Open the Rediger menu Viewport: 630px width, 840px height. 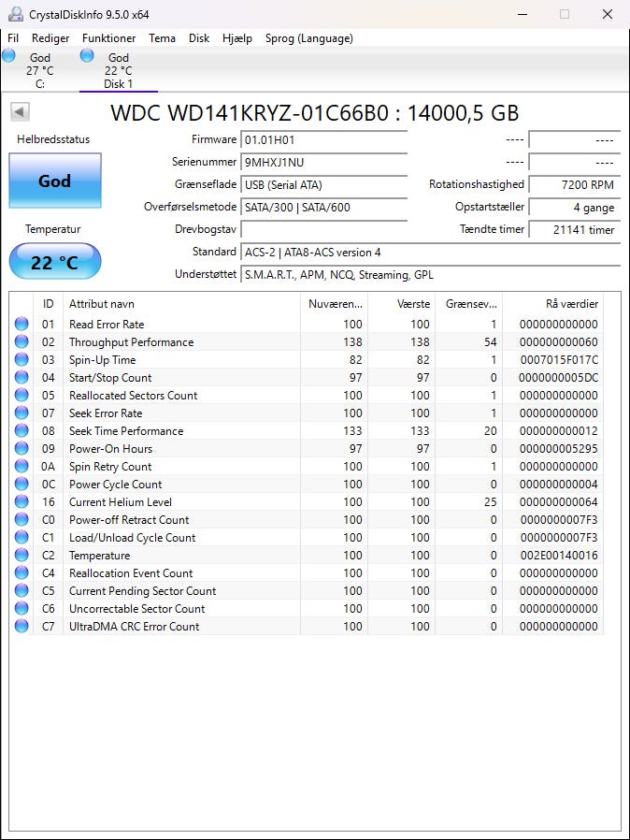click(50, 38)
